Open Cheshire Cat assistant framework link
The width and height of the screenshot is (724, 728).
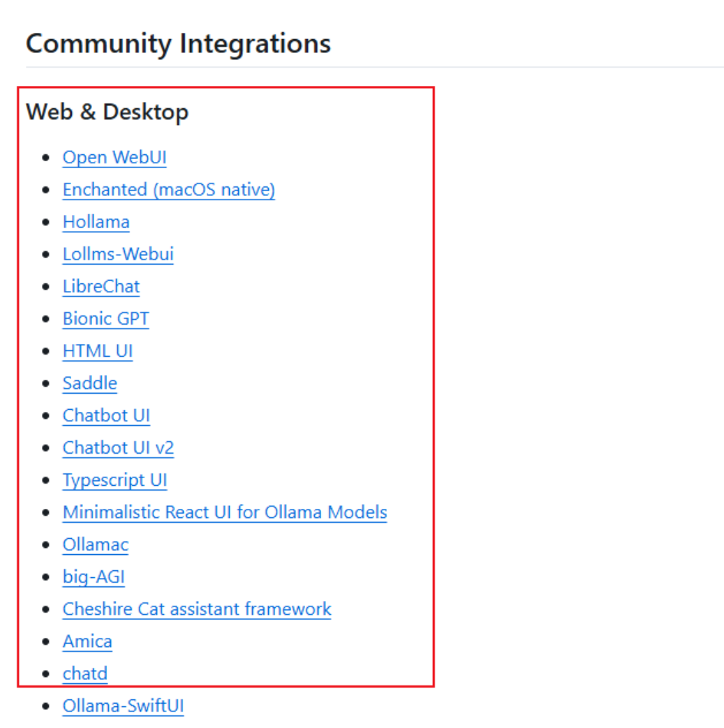196,609
